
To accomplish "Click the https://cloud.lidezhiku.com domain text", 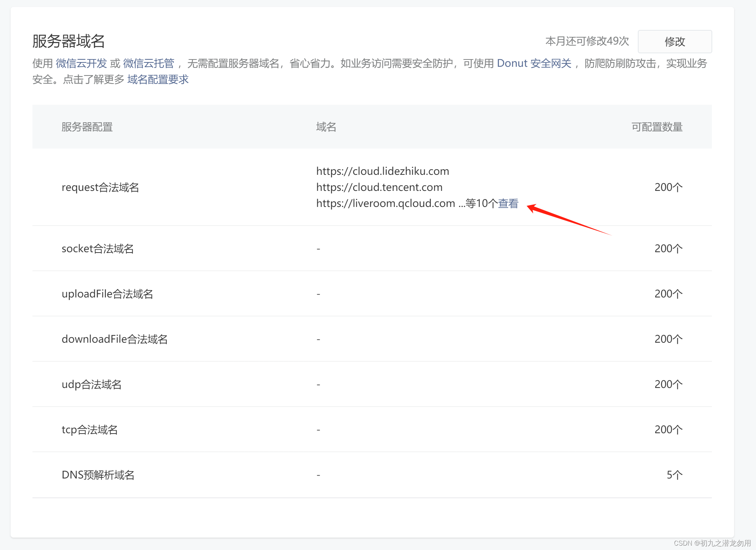I will [x=382, y=171].
